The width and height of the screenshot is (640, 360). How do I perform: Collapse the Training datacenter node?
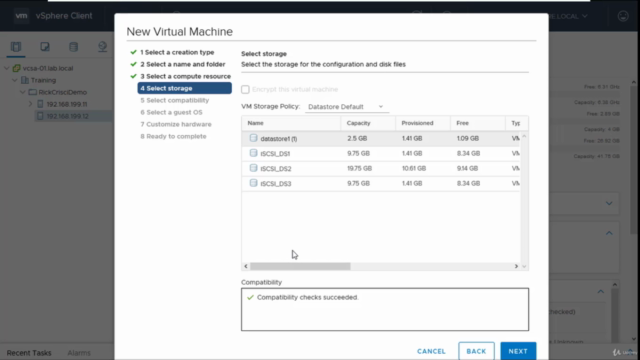pos(15,80)
